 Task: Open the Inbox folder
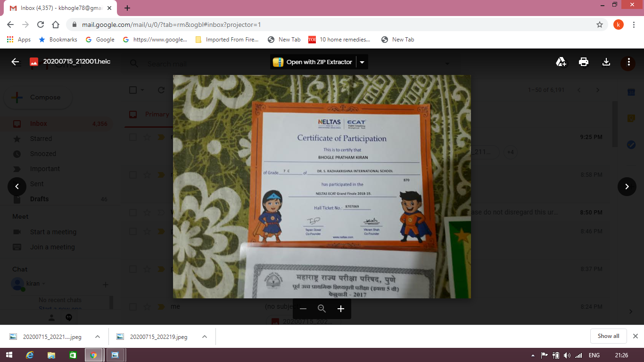(57, 123)
